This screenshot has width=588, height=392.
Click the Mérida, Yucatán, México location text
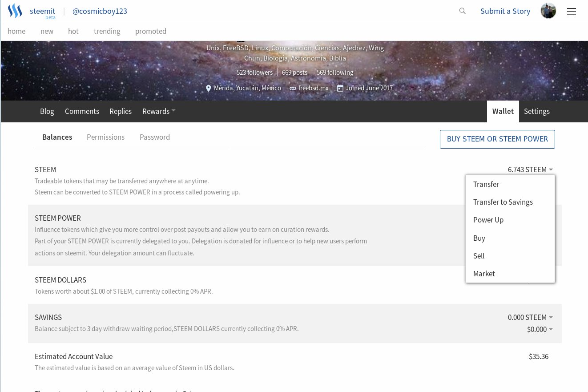coord(247,88)
